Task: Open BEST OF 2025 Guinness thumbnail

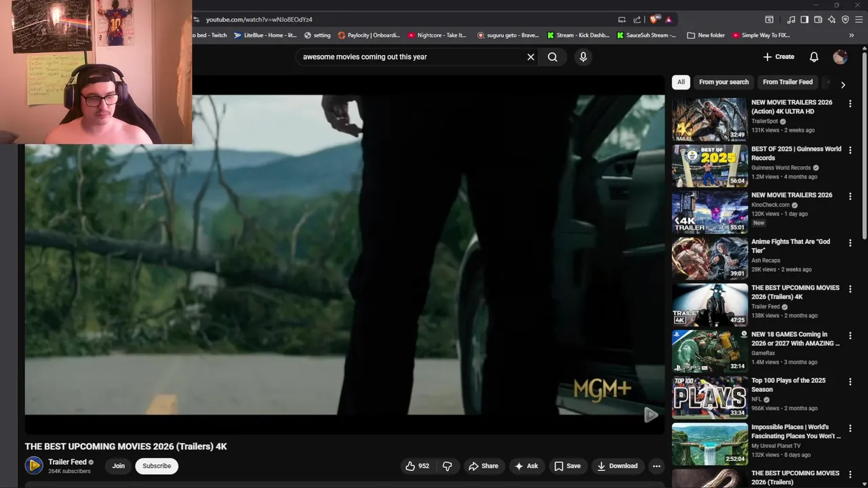Action: [x=710, y=166]
